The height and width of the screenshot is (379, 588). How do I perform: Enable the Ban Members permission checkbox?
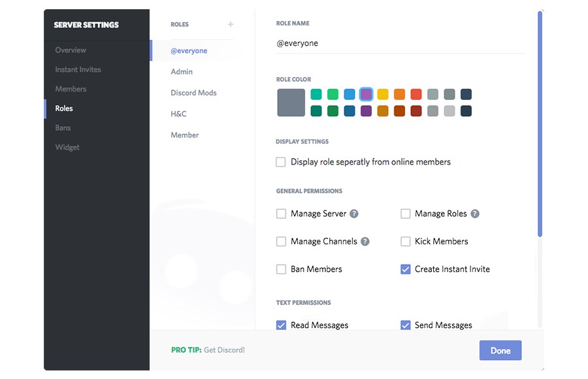tap(281, 269)
